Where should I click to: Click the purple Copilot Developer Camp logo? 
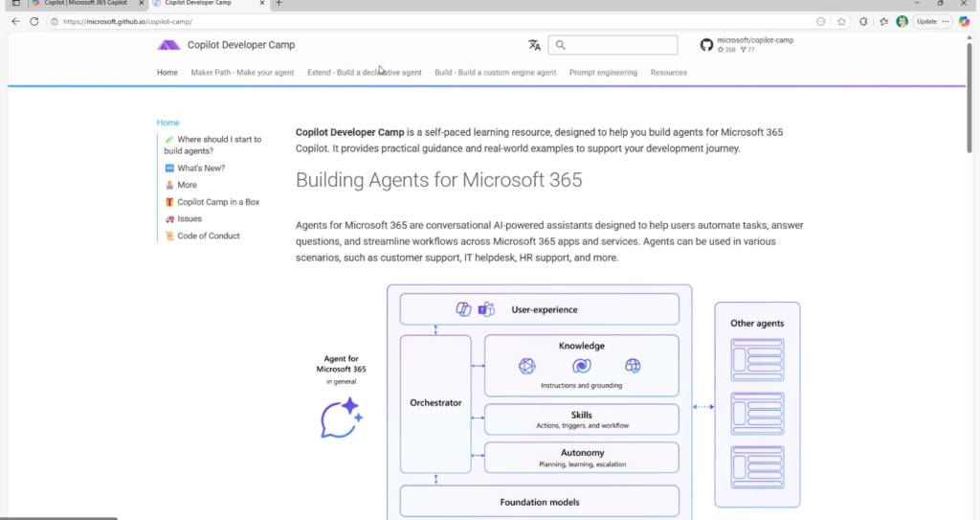(x=168, y=45)
